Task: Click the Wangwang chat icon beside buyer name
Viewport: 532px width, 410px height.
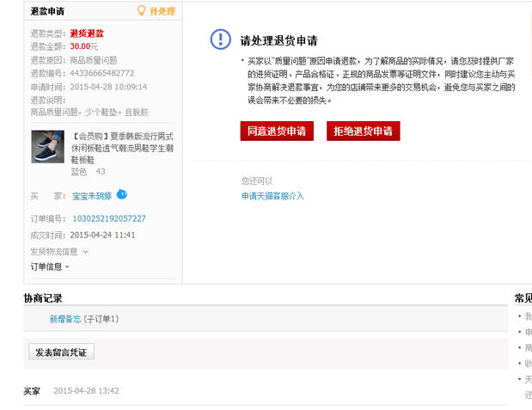Action: point(121,194)
